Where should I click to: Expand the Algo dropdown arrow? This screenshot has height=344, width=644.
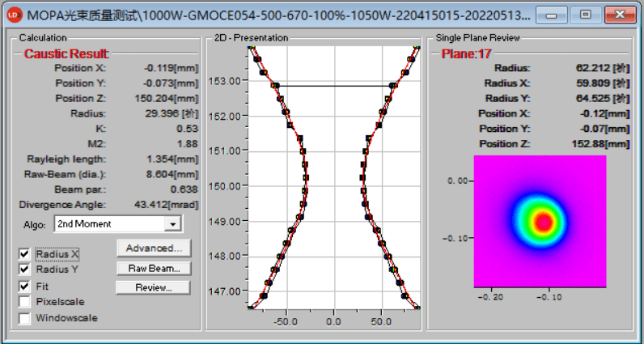pyautogui.click(x=172, y=223)
